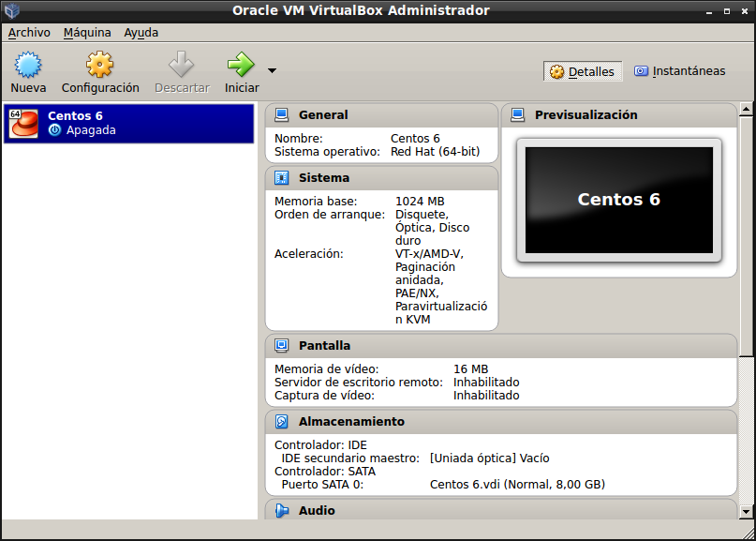Open the Ayuda menu
756x541 pixels.
(x=141, y=33)
